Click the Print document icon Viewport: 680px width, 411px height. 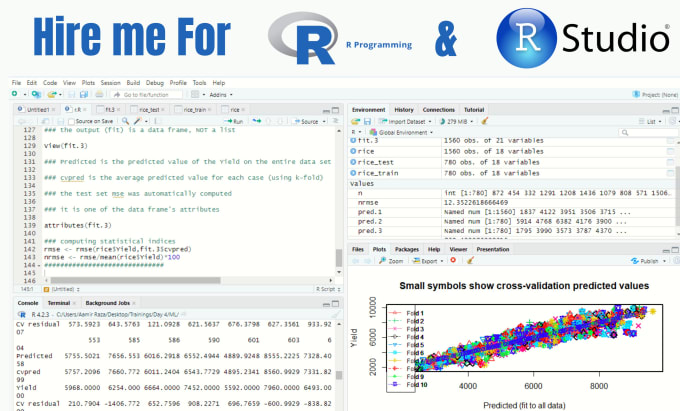tap(99, 94)
